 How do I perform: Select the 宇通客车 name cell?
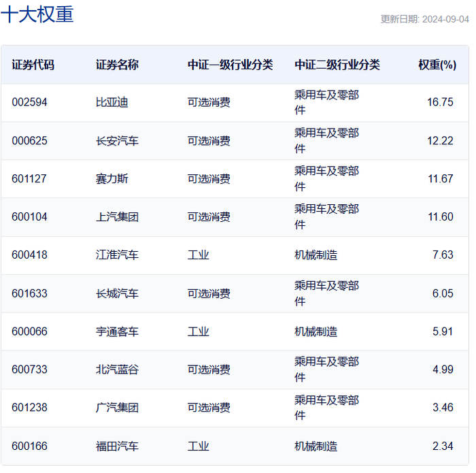(117, 331)
